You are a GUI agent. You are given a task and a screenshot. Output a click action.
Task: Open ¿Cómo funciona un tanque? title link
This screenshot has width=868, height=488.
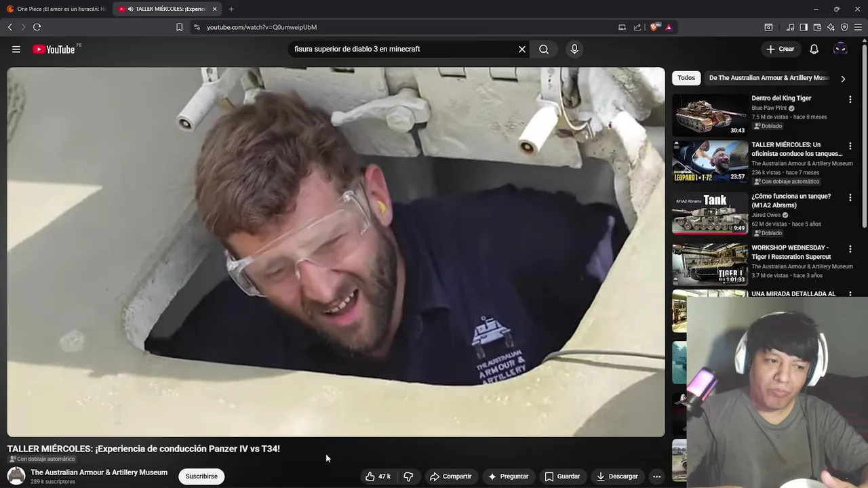point(791,201)
